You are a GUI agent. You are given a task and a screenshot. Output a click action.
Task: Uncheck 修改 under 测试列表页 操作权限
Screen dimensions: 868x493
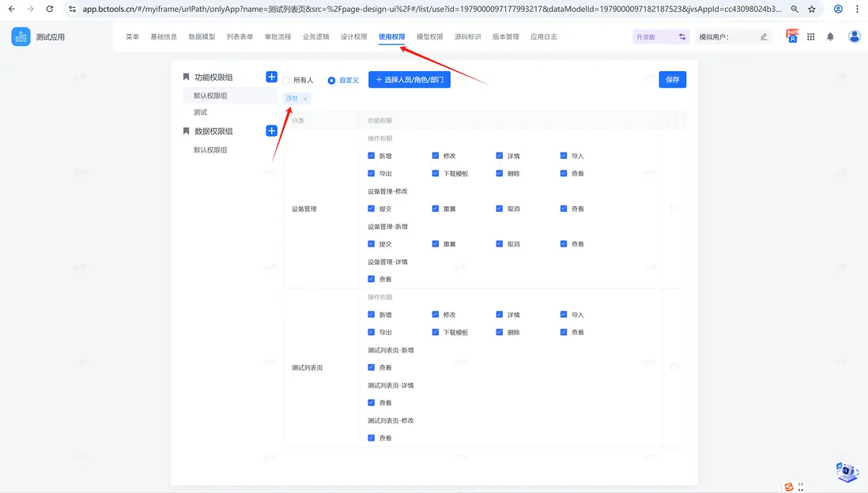tap(436, 314)
